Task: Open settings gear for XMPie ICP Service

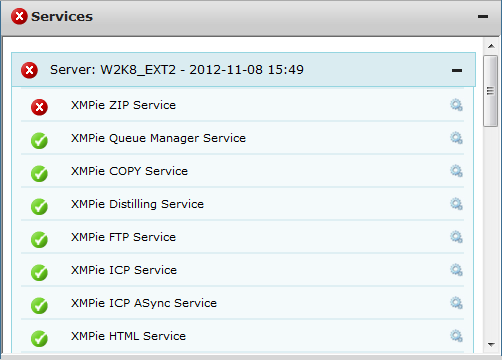Action: [x=456, y=270]
